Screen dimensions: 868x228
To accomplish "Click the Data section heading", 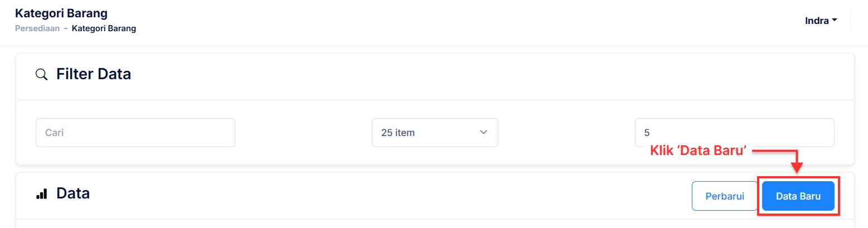I will (x=73, y=193).
